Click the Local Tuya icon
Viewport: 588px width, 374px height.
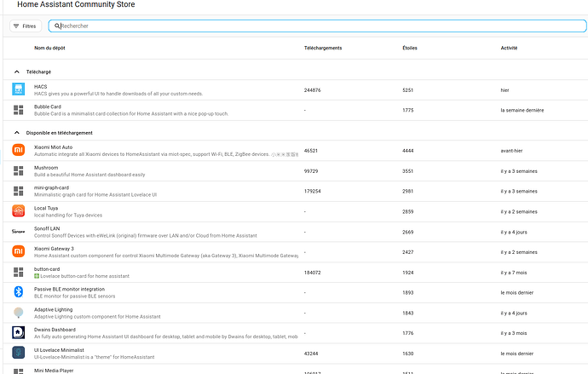[19, 211]
